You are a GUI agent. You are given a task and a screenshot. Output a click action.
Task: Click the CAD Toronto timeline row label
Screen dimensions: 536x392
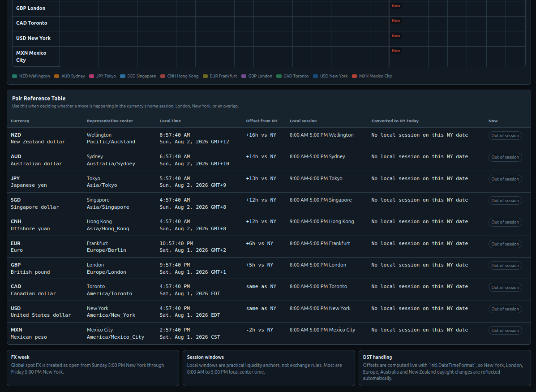tap(32, 23)
